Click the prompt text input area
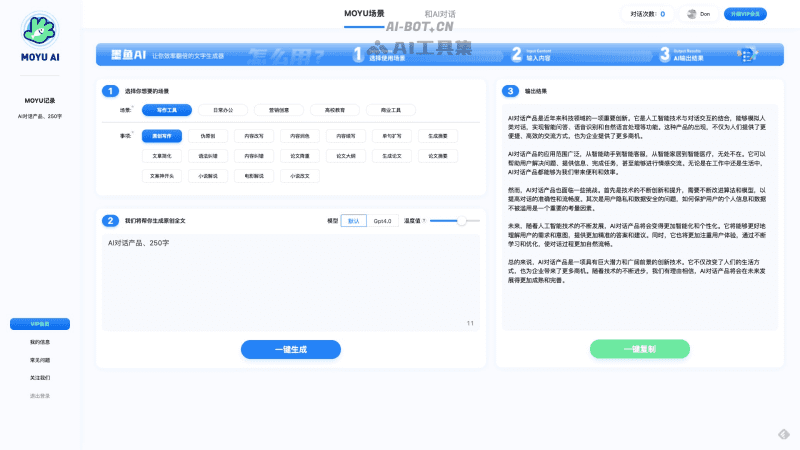 290,280
